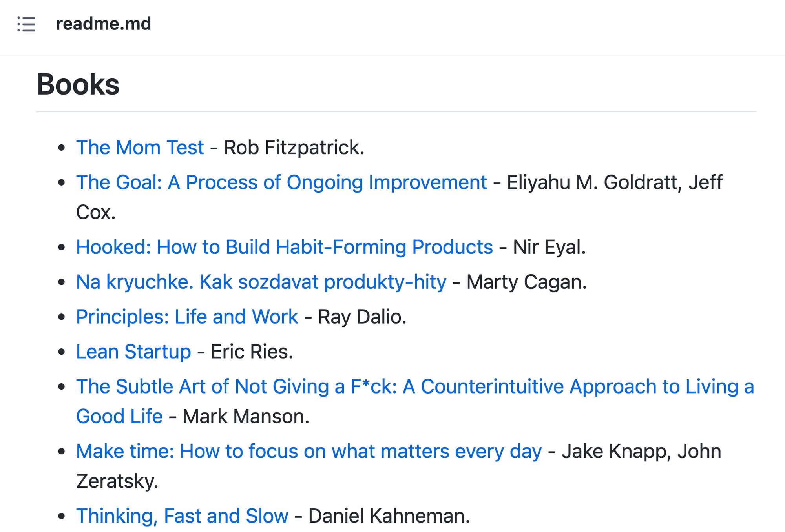Image resolution: width=785 pixels, height=532 pixels.
Task: Open the Thinking, Fast and Slow link
Action: click(x=182, y=516)
